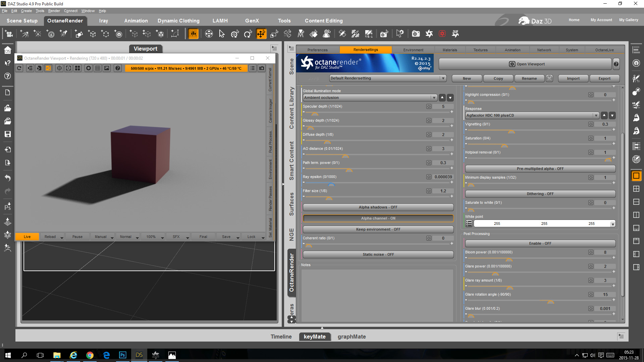Click the Specular depth value field
The width and height of the screenshot is (644, 362).
443,106
